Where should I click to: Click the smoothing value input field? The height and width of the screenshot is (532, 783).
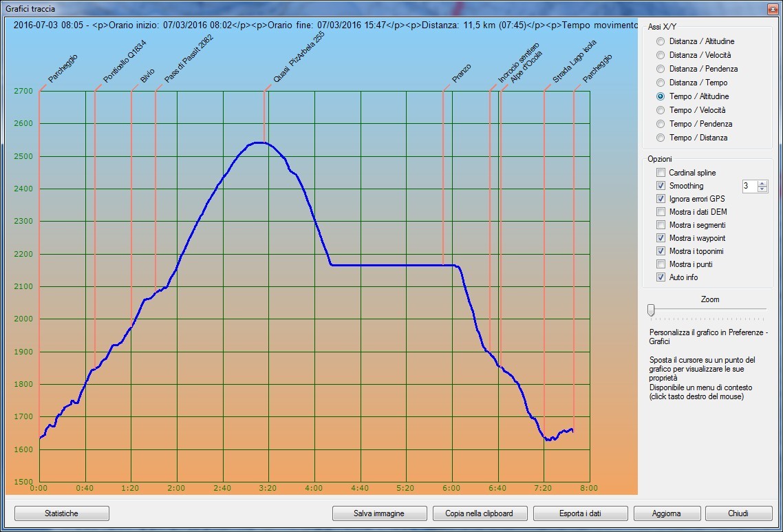tap(749, 186)
